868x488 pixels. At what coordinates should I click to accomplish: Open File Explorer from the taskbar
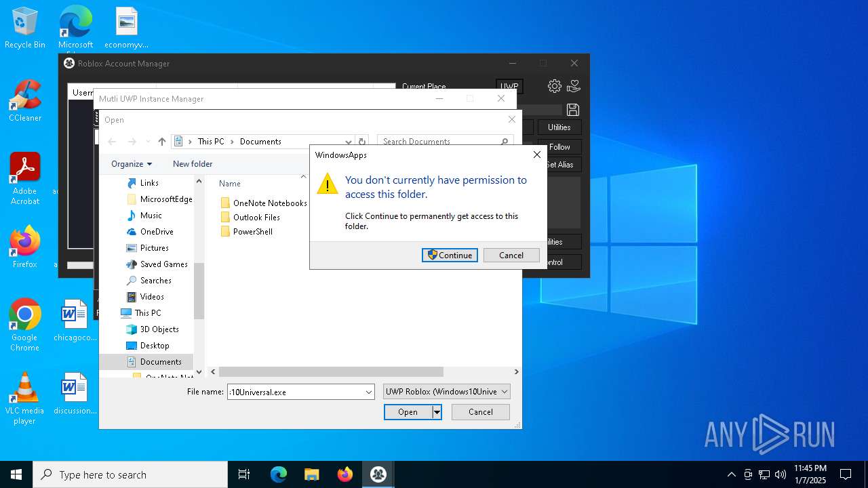(x=311, y=474)
